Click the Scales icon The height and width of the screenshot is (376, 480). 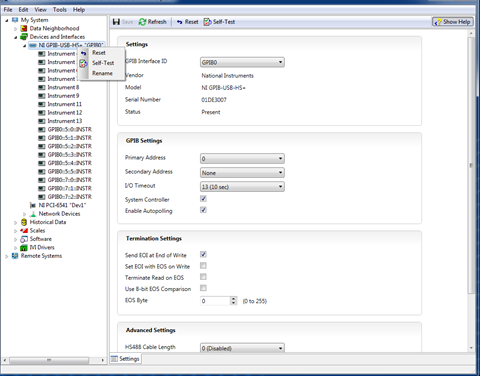coord(24,230)
